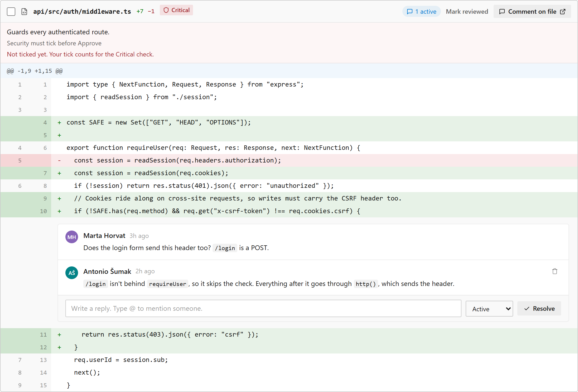Click Mark reviewed
Screen dimensions: 578x392
click(x=467, y=12)
